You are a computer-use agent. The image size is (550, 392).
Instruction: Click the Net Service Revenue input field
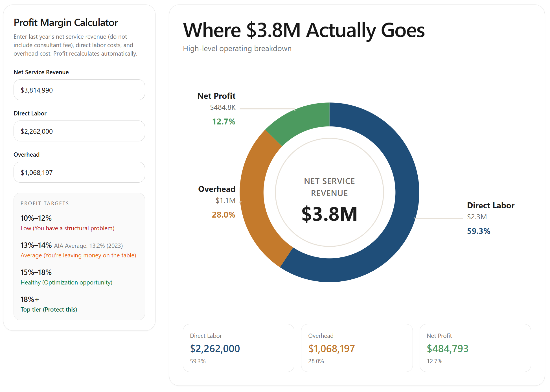pyautogui.click(x=79, y=90)
